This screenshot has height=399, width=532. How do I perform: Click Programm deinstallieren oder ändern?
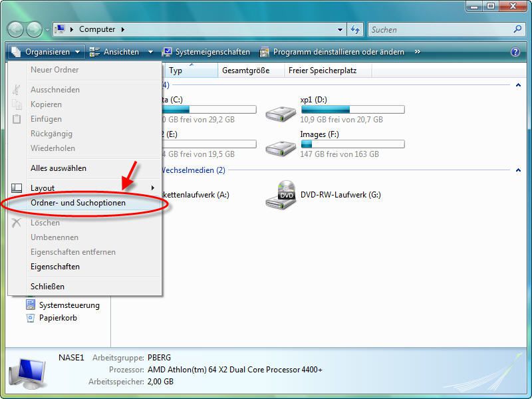(332, 52)
